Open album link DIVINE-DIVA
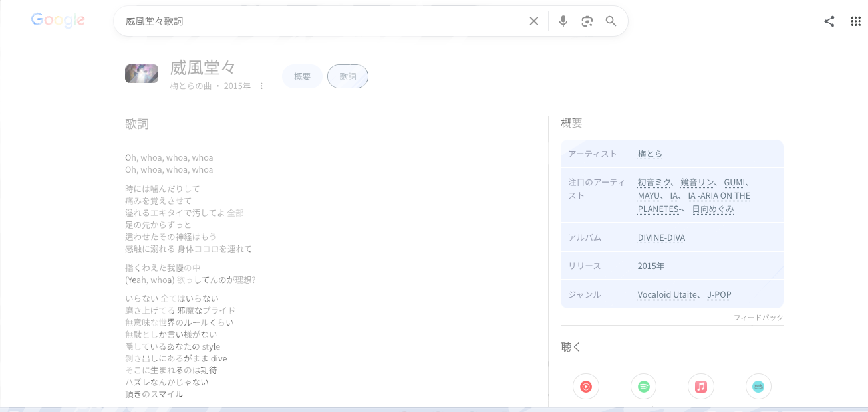The height and width of the screenshot is (412, 868). (x=661, y=237)
